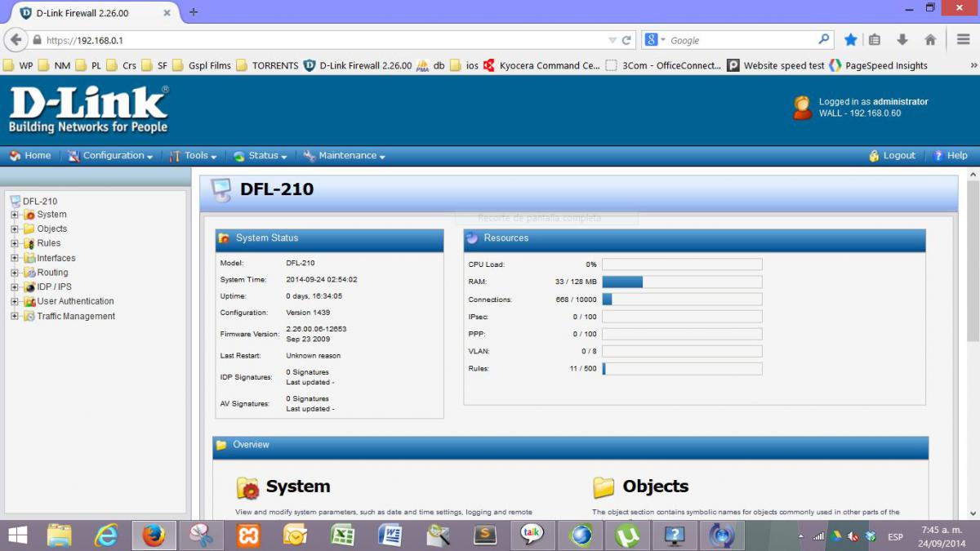The image size is (980, 551).
Task: Click the browser back button
Action: tap(15, 40)
